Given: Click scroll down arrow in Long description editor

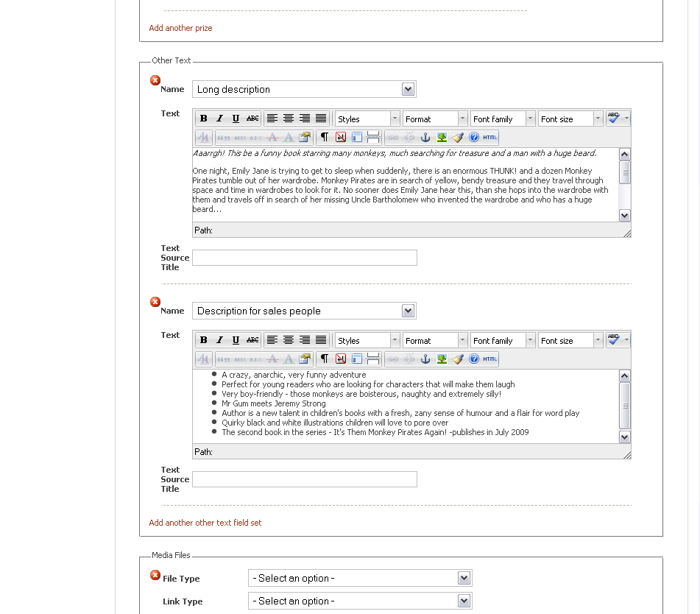Looking at the screenshot, I should pyautogui.click(x=625, y=215).
